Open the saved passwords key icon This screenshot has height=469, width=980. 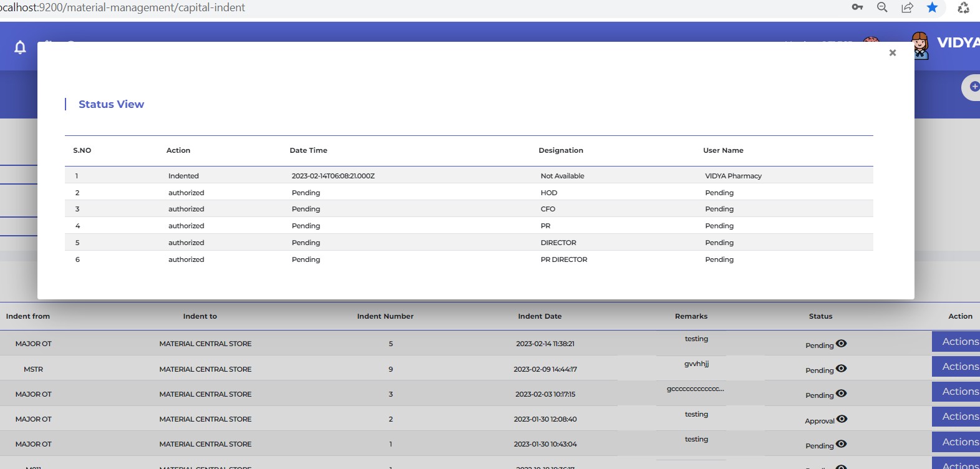(857, 7)
